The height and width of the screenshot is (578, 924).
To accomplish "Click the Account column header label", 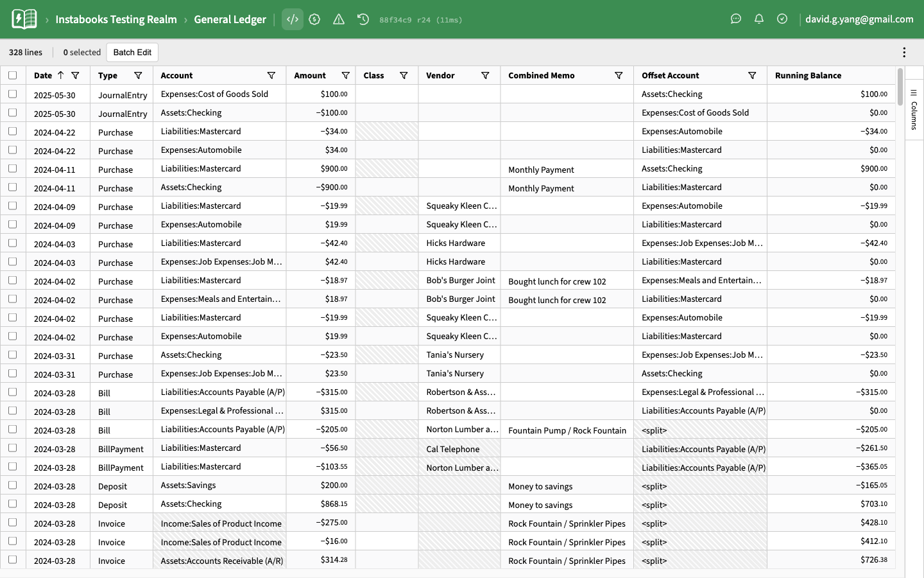I will [x=176, y=75].
